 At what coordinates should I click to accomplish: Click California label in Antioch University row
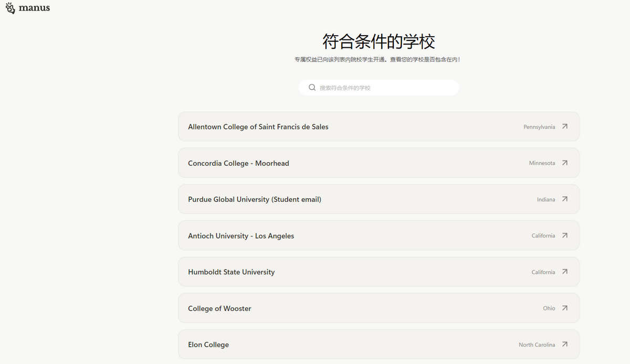(543, 236)
